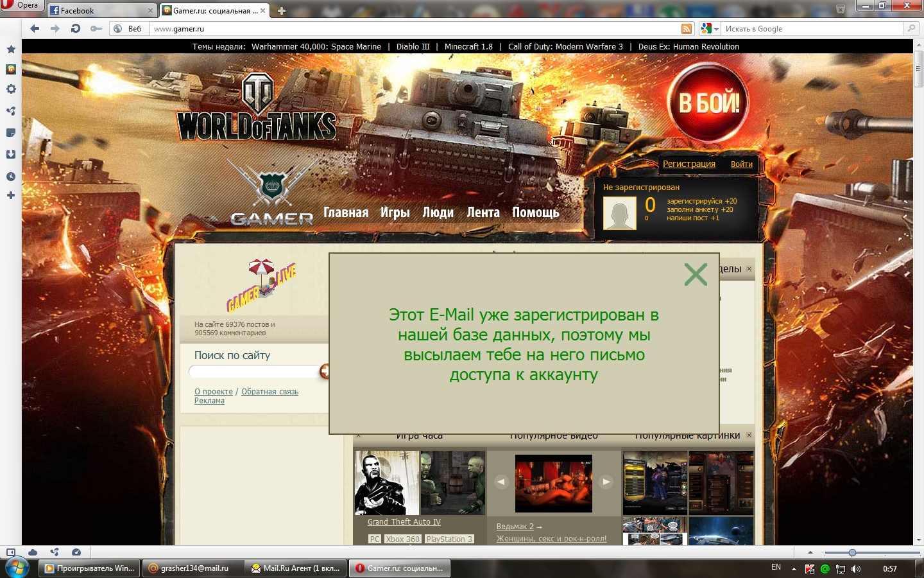Open the 'О проекте' link
This screenshot has width=924, height=578.
pyautogui.click(x=214, y=392)
